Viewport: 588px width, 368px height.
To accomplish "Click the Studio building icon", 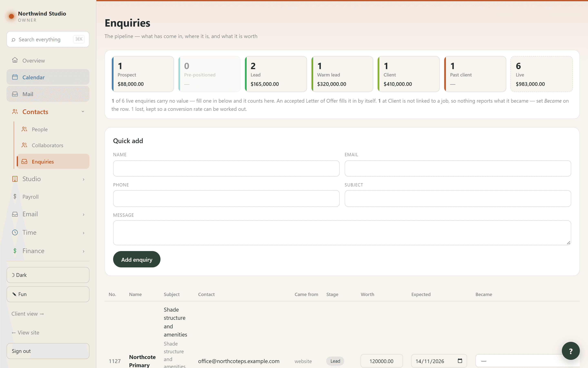I will [15, 179].
